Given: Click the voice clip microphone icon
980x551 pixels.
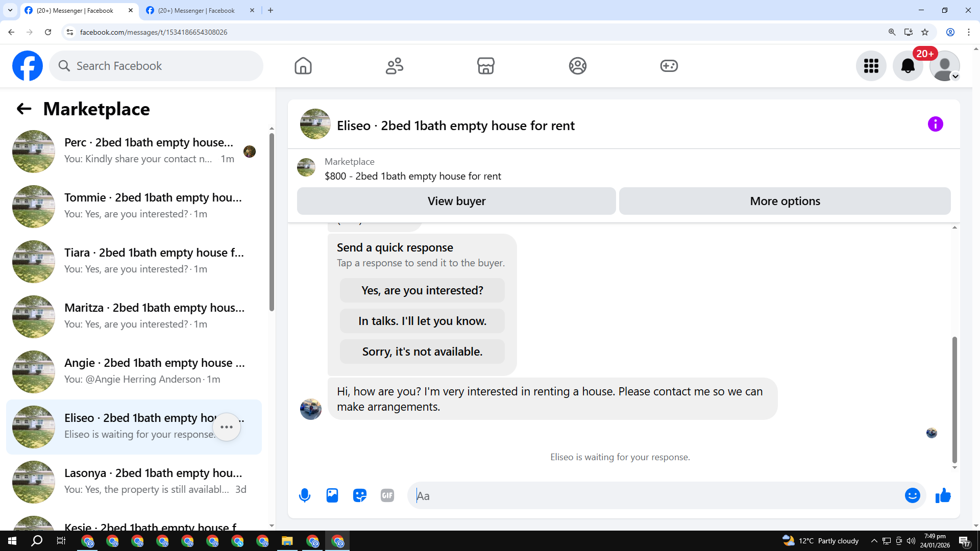Looking at the screenshot, I should 305,495.
